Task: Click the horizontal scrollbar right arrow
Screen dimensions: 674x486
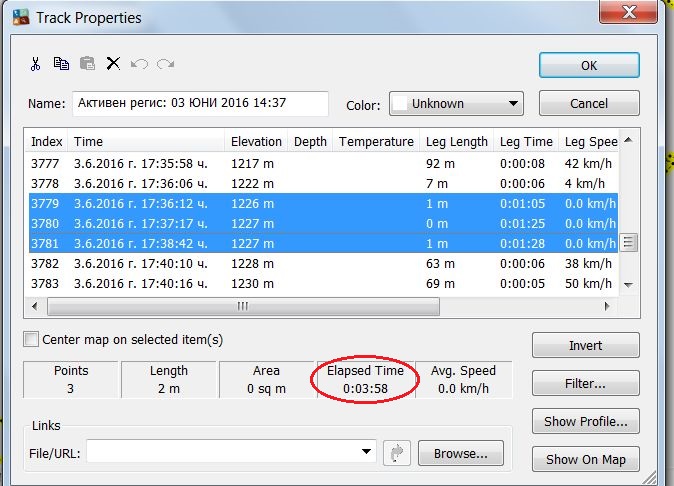Action: 607,306
